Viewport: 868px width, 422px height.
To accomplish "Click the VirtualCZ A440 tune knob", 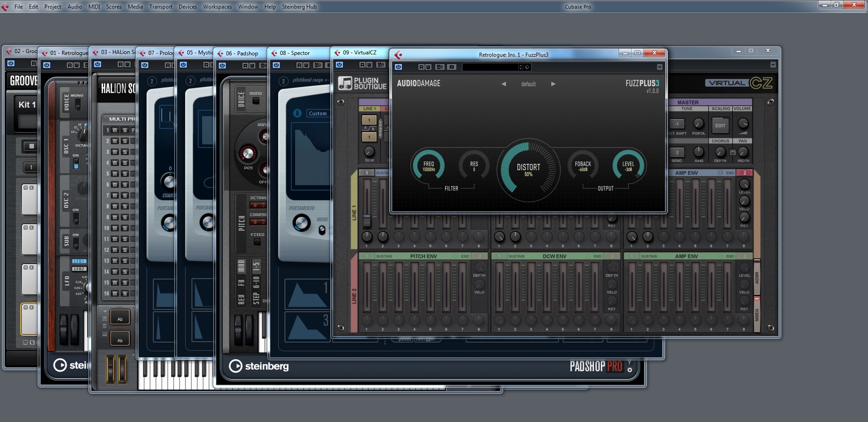I will (699, 152).
